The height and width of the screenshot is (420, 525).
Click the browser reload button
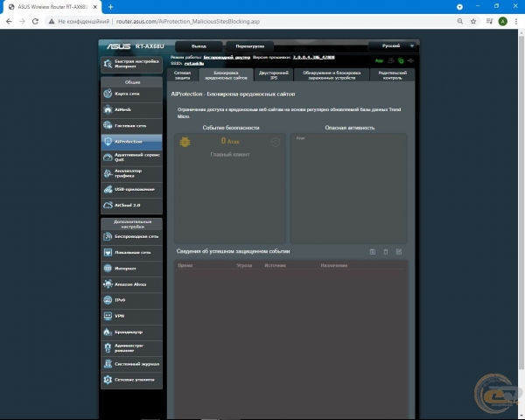pos(35,21)
